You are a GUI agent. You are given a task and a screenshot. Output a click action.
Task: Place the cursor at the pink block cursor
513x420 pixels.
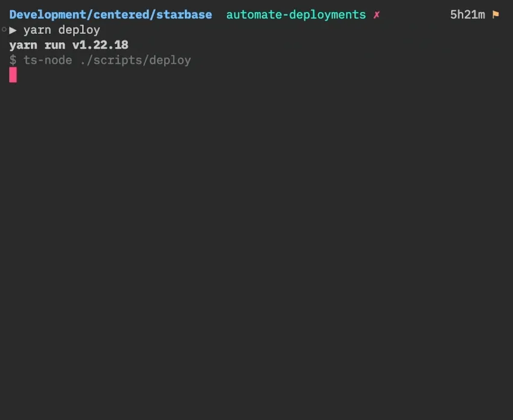(x=13, y=75)
